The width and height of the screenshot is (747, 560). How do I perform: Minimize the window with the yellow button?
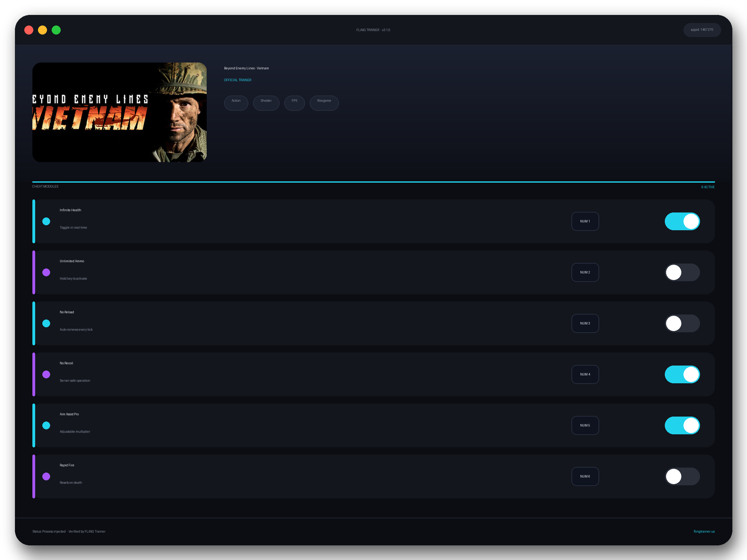tap(43, 30)
